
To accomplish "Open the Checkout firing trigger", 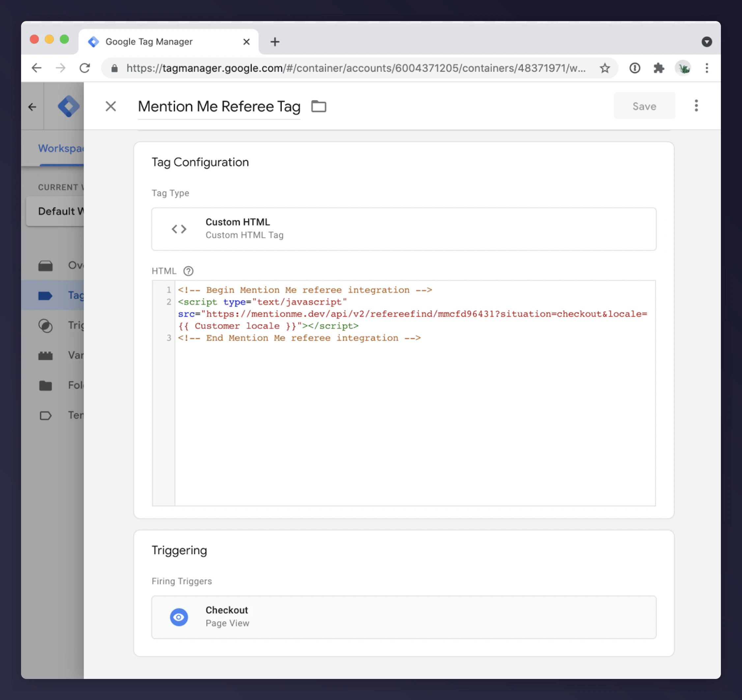I will pyautogui.click(x=404, y=617).
